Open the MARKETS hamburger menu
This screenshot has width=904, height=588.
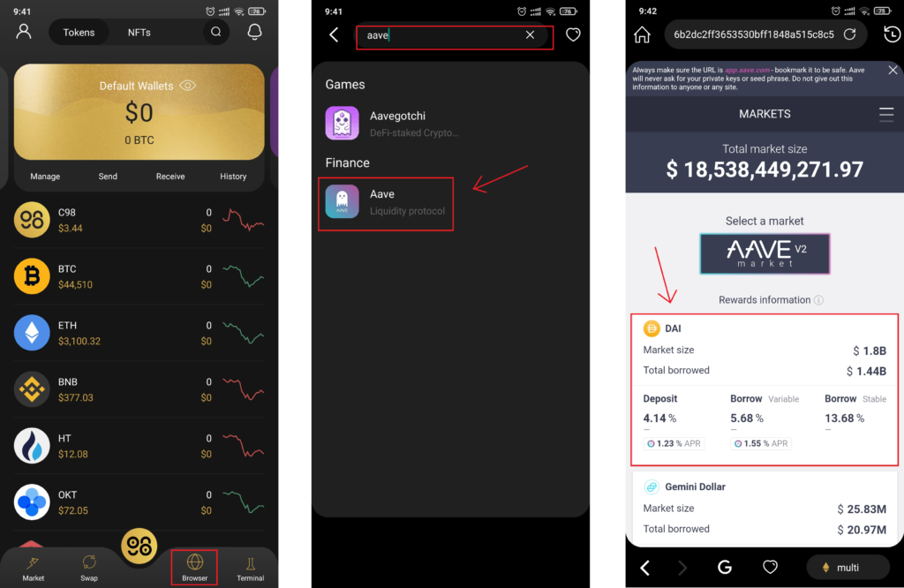pos(886,114)
